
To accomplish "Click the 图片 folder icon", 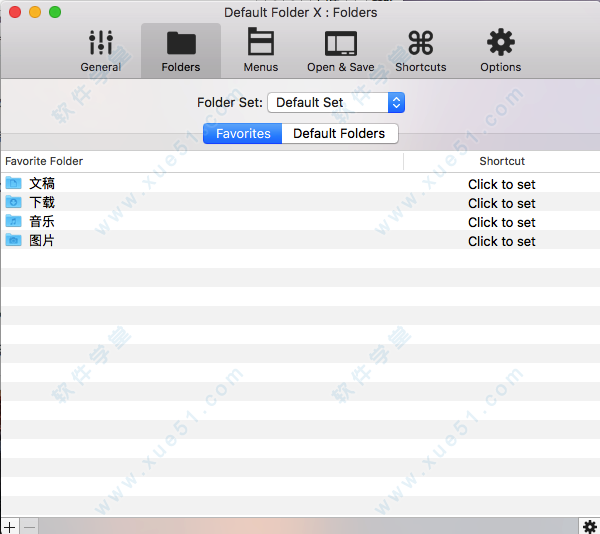I will tap(13, 240).
